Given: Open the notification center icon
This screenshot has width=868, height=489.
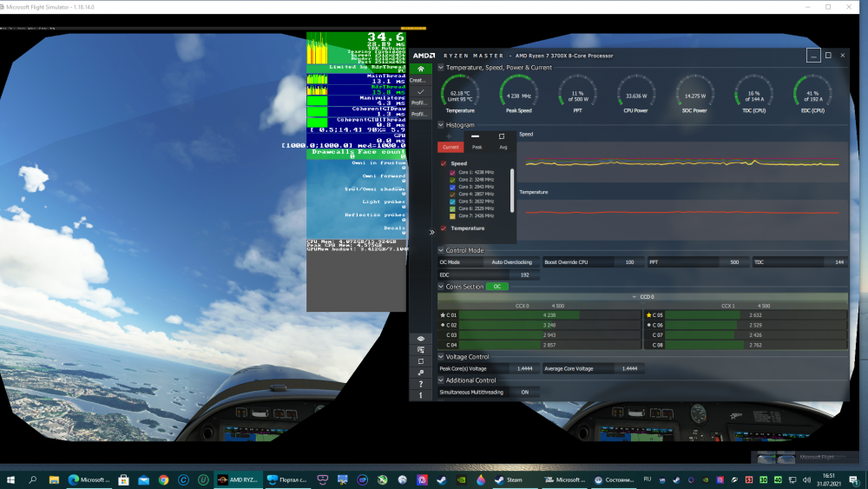Looking at the screenshot, I should click(x=853, y=480).
